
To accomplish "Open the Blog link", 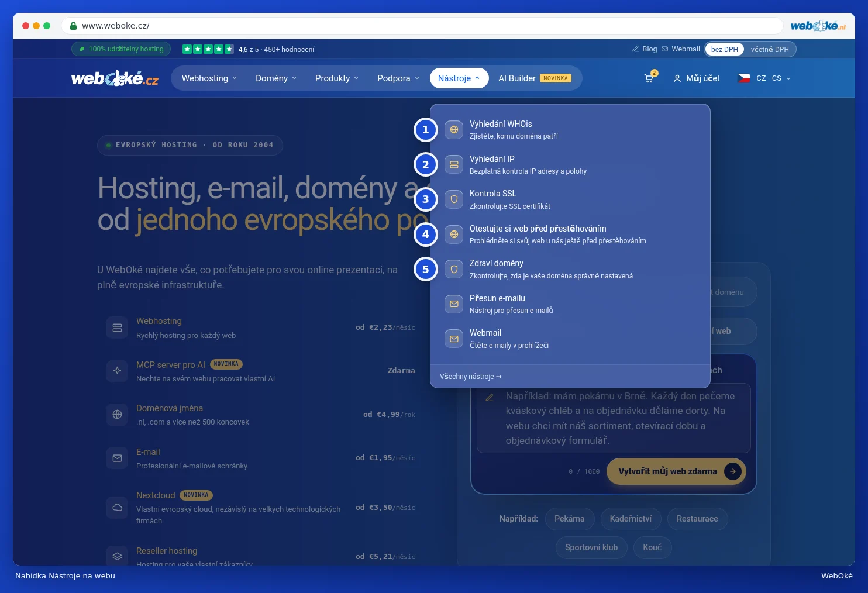I will (645, 49).
